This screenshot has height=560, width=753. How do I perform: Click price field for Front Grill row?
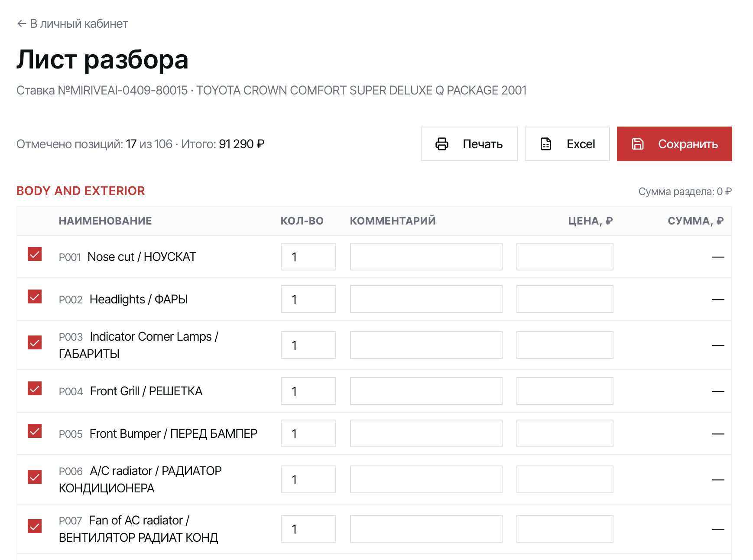coord(565,391)
